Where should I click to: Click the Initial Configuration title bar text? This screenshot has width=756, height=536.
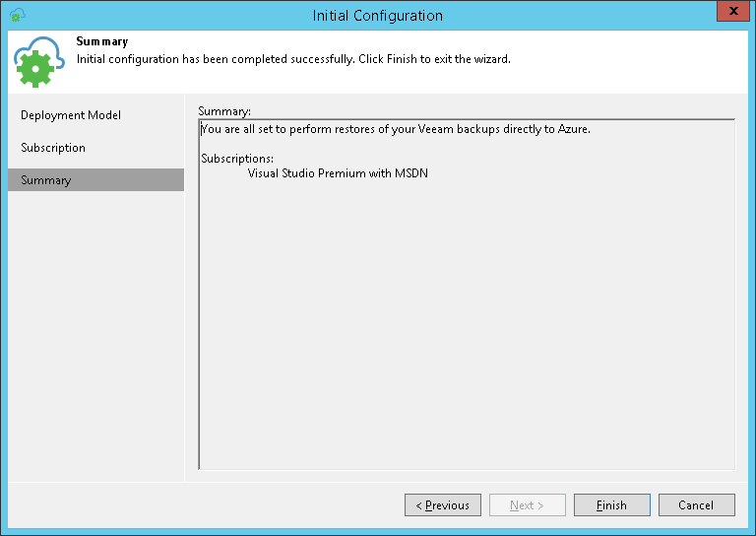point(377,16)
